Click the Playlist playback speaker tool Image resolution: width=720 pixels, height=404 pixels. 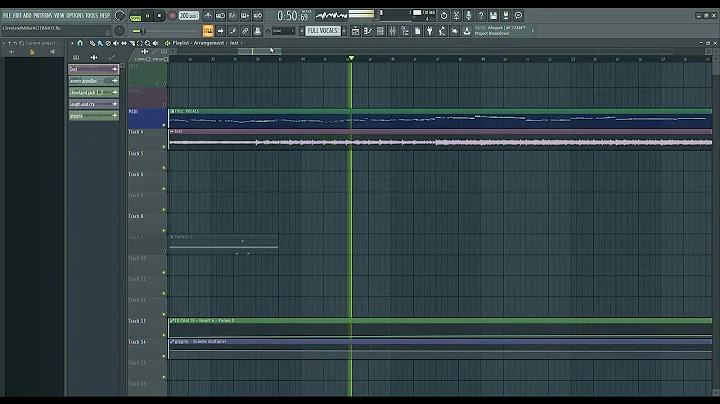coord(156,43)
